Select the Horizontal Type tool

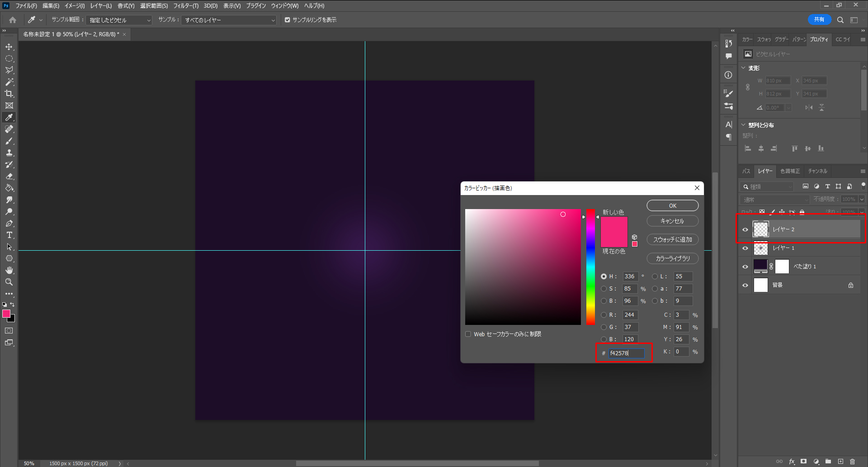(9, 235)
